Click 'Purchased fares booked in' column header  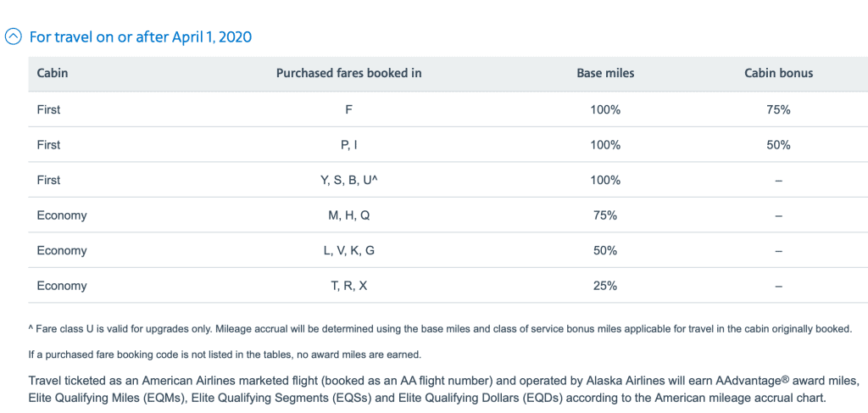[x=348, y=73]
